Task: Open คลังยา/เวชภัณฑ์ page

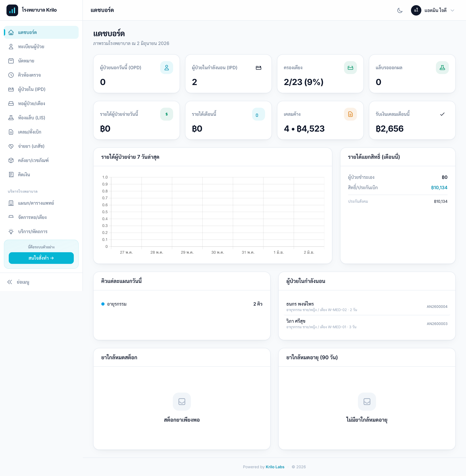Action: point(41,160)
